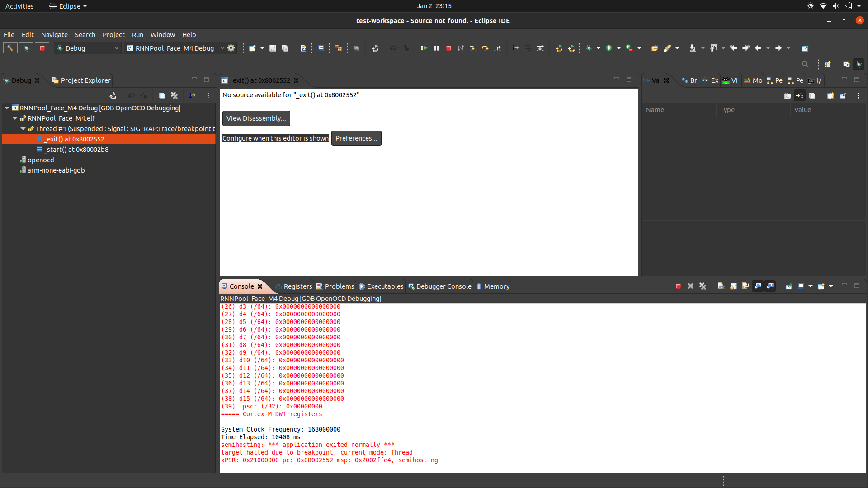Click the red Terminate icon in main toolbar
Screen dimensions: 868x488
[448, 48]
